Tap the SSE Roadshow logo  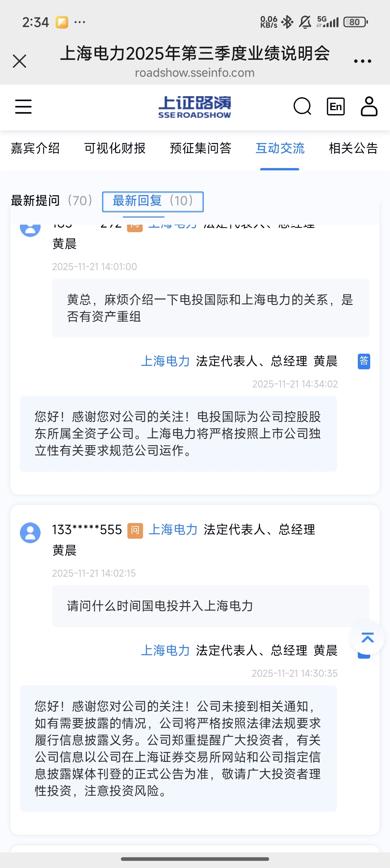point(195,107)
